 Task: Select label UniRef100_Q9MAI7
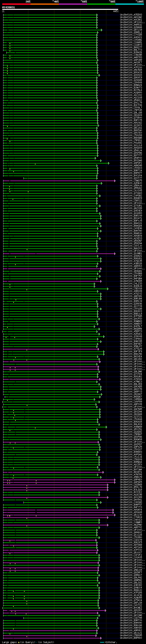click(x=131, y=575)
